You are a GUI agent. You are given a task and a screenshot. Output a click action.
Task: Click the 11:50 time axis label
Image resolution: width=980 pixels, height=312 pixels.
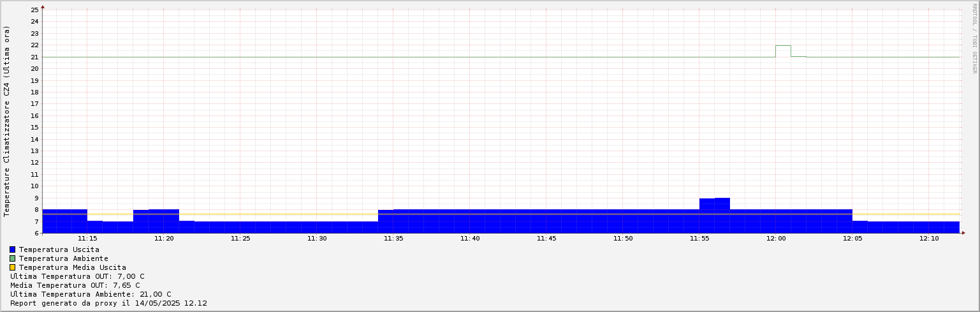623,239
